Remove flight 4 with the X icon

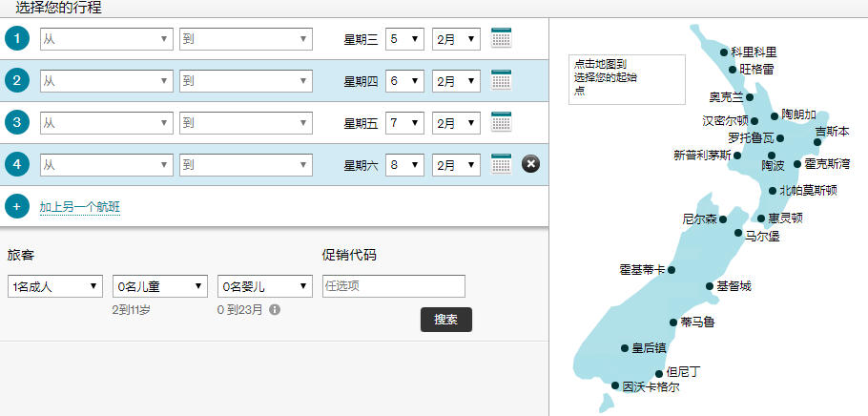[531, 164]
